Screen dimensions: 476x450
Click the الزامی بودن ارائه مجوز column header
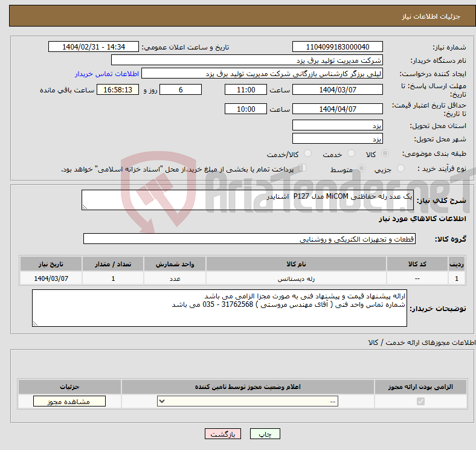click(420, 387)
